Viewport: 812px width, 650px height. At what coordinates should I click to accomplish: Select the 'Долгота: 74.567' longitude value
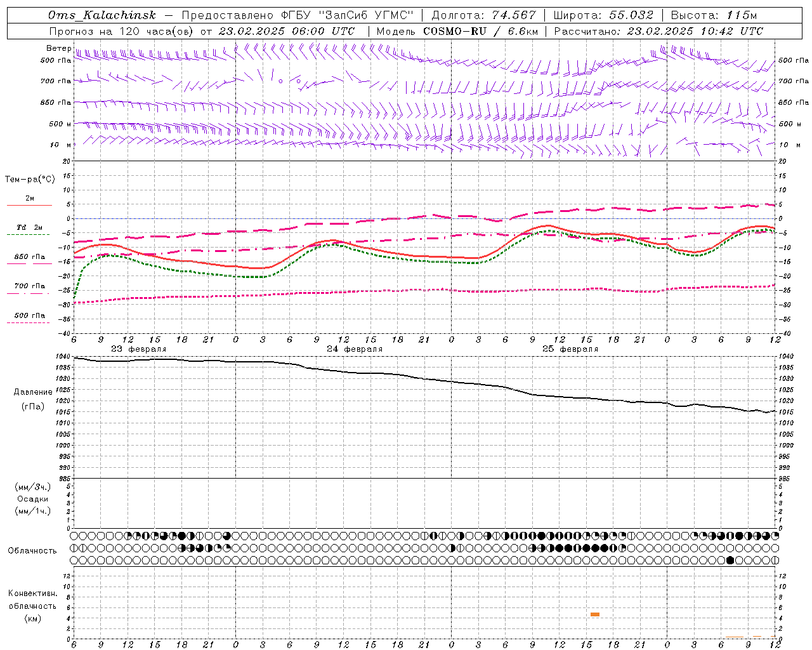[484, 16]
